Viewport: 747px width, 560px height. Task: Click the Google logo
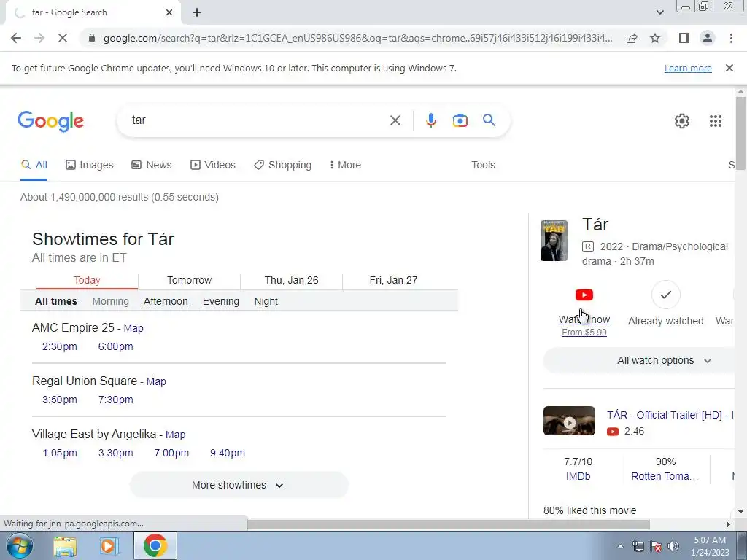(x=50, y=121)
